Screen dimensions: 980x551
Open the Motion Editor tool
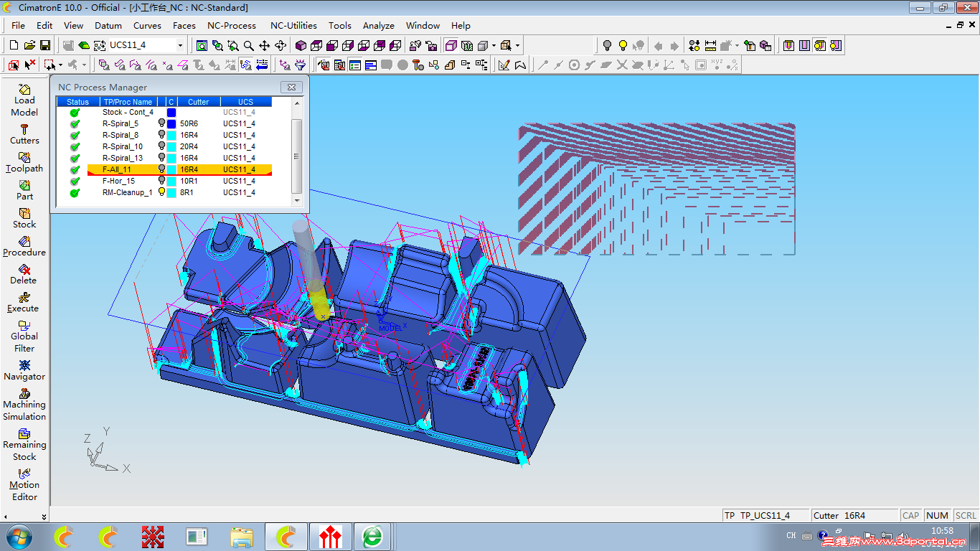tap(24, 484)
